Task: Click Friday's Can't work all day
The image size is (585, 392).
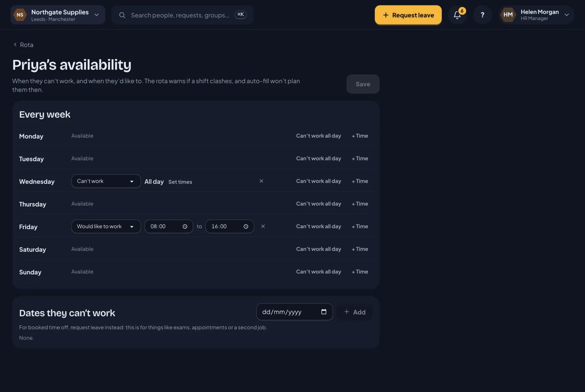Action: (x=318, y=226)
